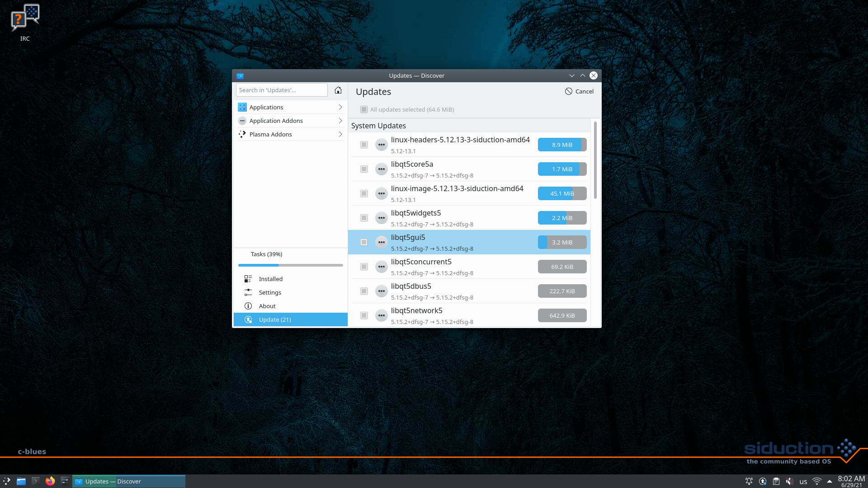Viewport: 868px width, 488px height.
Task: Go to Discover home via house icon
Action: (338, 90)
